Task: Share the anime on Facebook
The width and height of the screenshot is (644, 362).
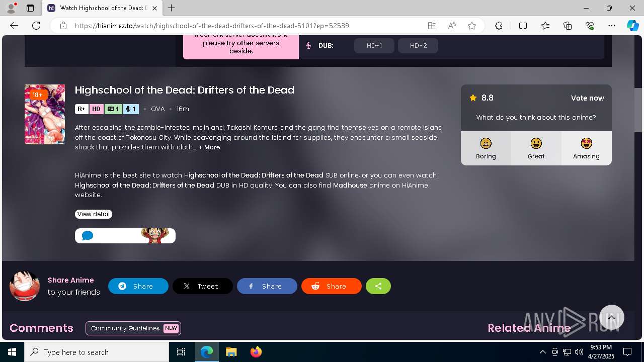Action: point(267,286)
